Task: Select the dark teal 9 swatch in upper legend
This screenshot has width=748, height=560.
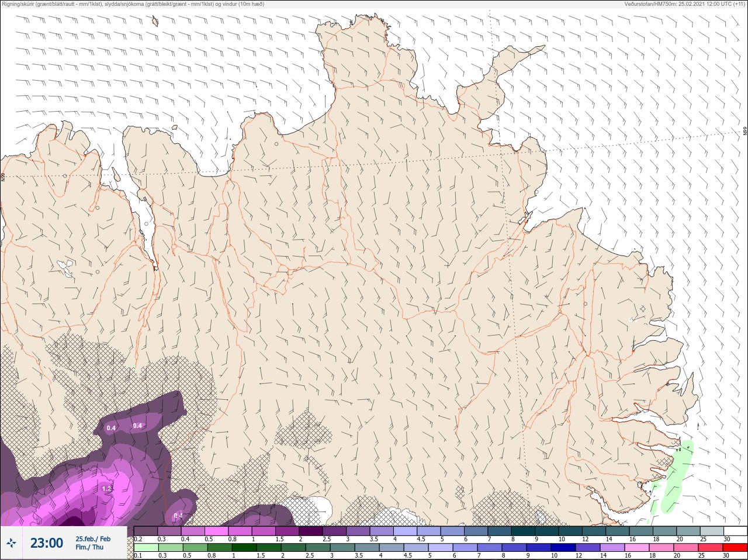Action: click(548, 531)
